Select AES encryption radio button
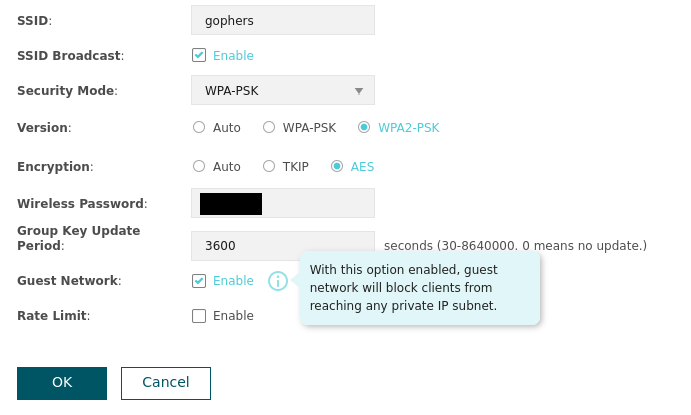Image resolution: width=691 pixels, height=415 pixels. (337, 167)
